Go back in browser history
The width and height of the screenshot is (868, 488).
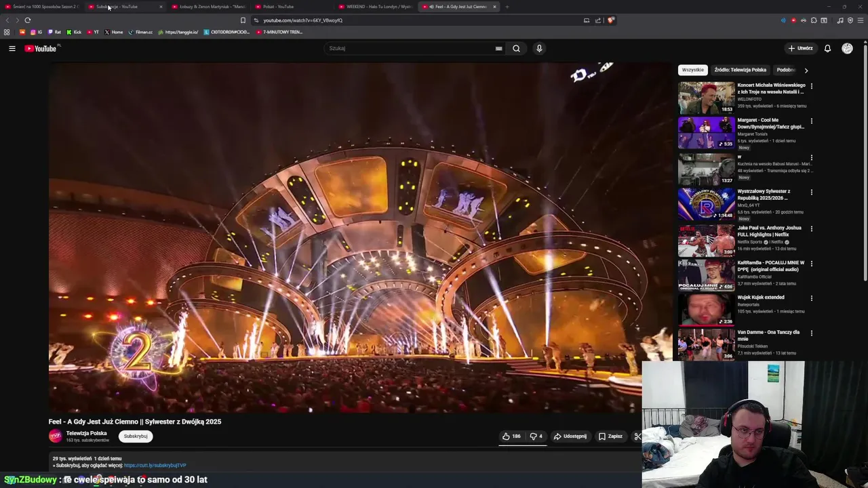pos(7,20)
